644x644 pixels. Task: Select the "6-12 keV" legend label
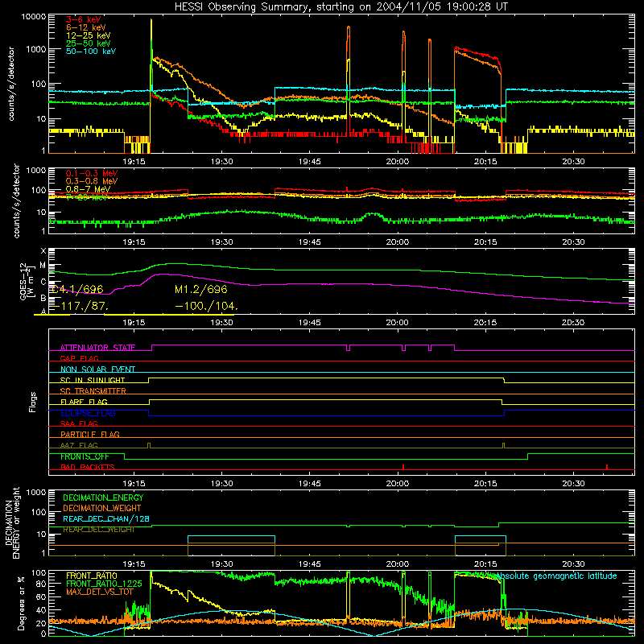click(x=86, y=27)
